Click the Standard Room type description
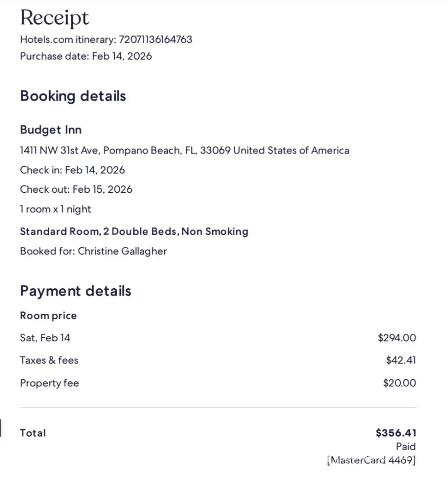Viewport: 448px width, 482px height. coord(134,231)
